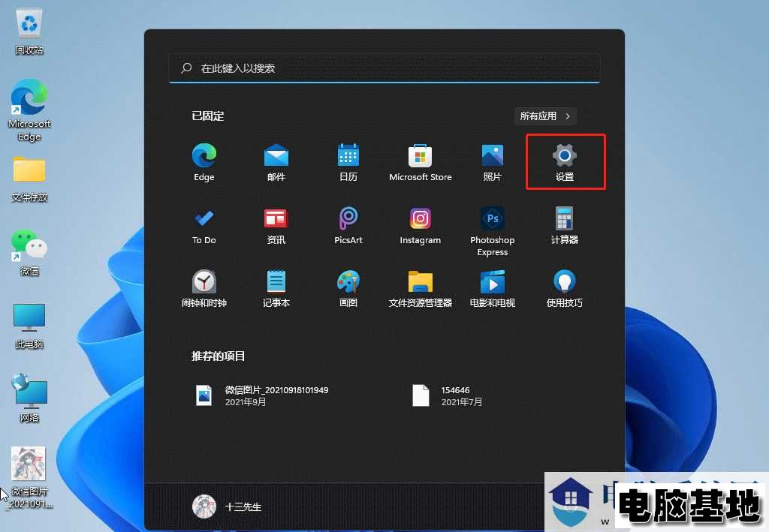
Task: Open recommended file 154646
Action: 447,396
